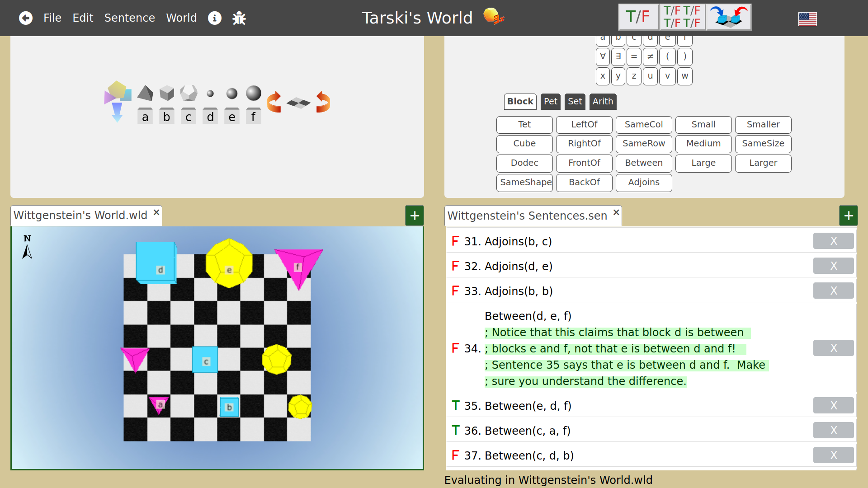
Task: Toggle the label d button
Action: coord(210,117)
